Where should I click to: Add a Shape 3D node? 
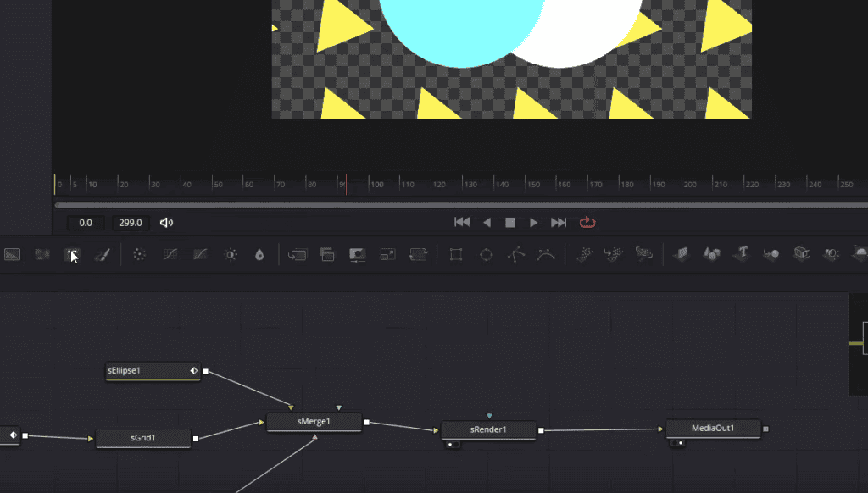711,254
